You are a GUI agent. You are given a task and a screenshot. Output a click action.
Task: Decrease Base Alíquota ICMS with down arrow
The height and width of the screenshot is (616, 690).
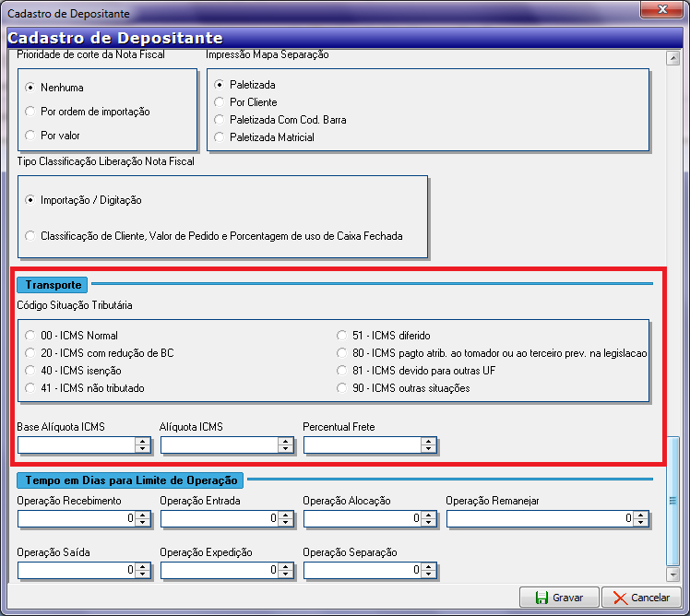pyautogui.click(x=143, y=449)
